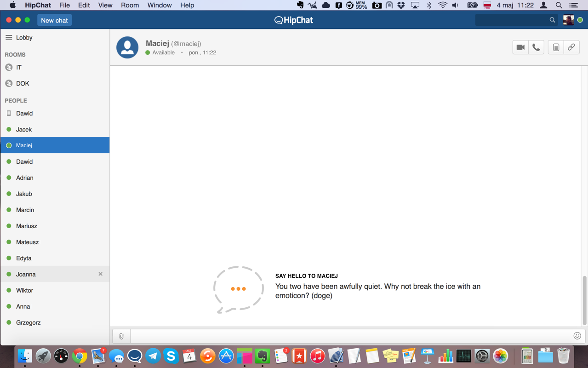This screenshot has height=368, width=588.
Task: Close the Joanna chat with X
Action: (100, 274)
